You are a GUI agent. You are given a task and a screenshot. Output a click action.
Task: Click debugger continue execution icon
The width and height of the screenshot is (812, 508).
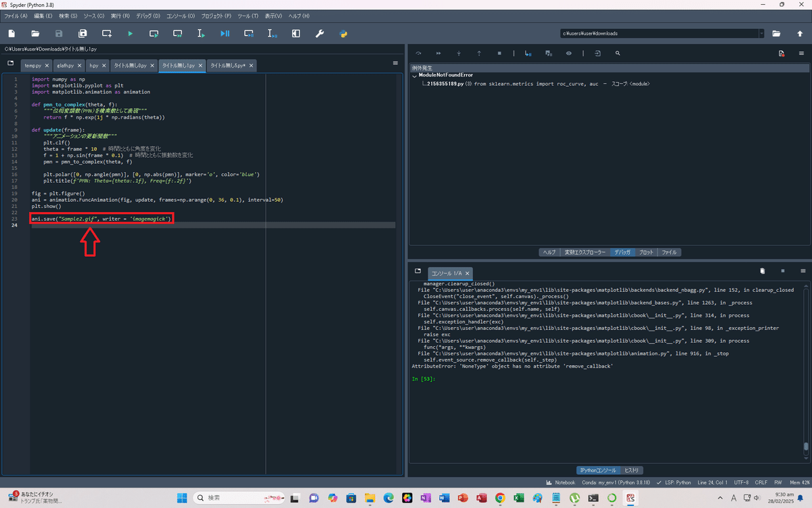[438, 53]
